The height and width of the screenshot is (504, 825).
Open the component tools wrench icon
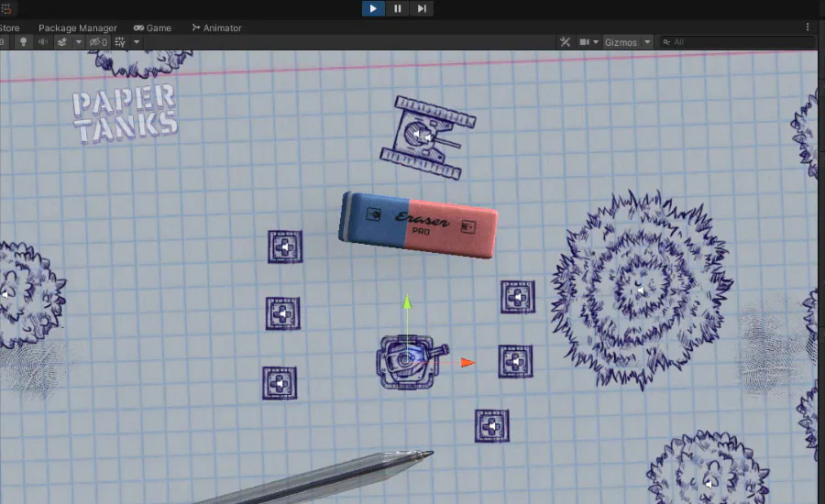(565, 42)
